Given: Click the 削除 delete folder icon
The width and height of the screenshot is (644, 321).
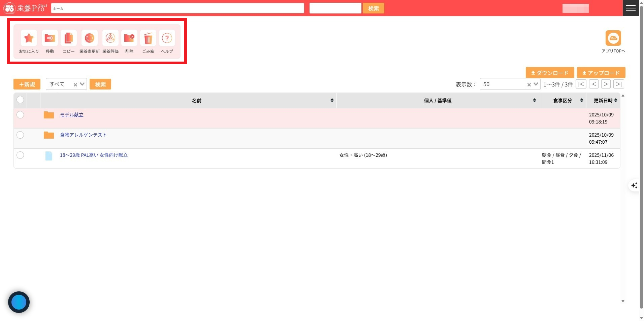Looking at the screenshot, I should tap(129, 38).
